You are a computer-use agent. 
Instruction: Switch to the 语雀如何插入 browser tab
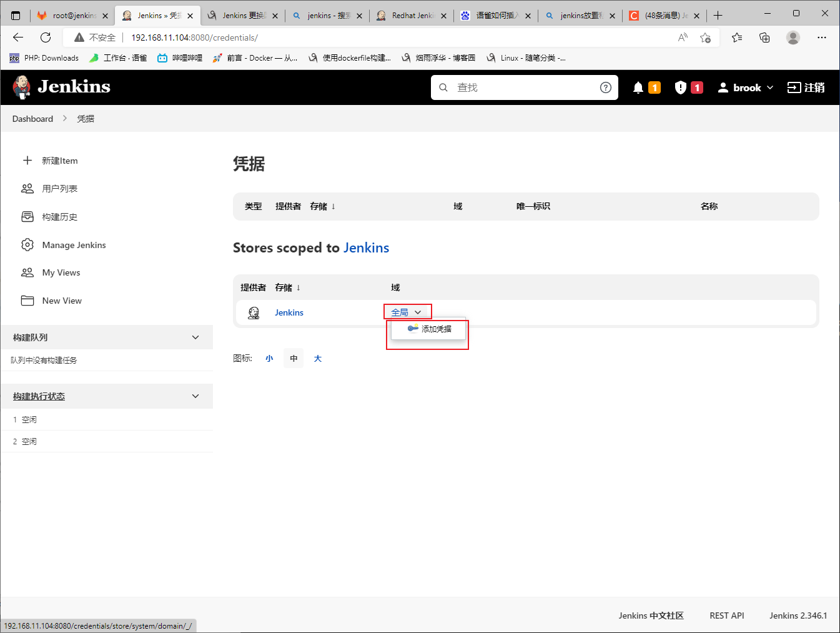coord(497,16)
